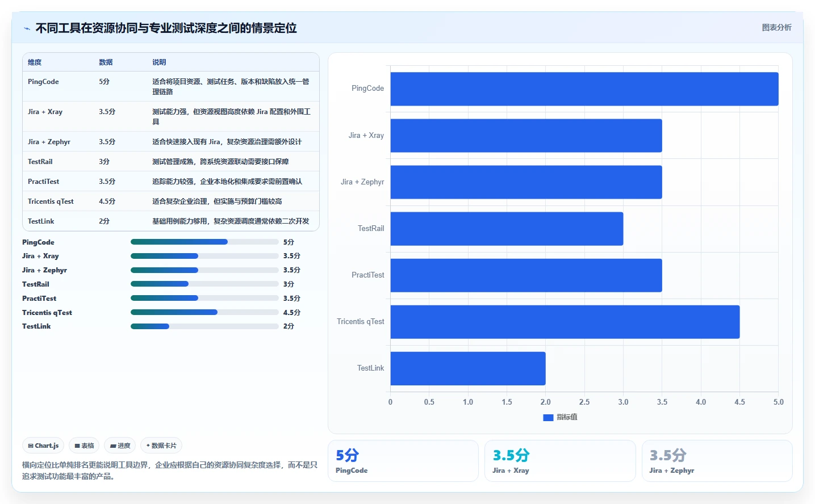Click the TestRail progress bar
Screen dimensions: 815x504
tap(204, 284)
